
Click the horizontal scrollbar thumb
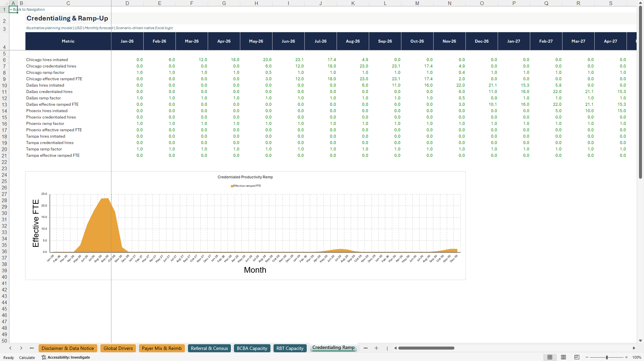(426, 348)
